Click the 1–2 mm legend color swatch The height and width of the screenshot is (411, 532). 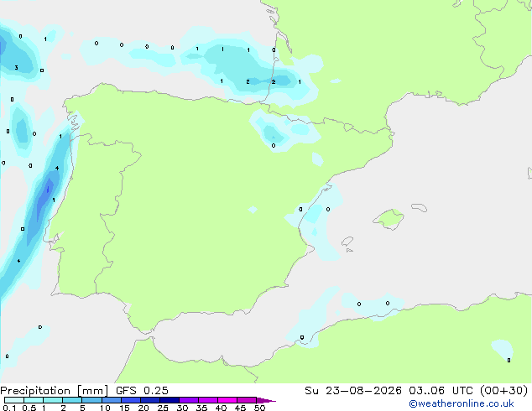53,400
